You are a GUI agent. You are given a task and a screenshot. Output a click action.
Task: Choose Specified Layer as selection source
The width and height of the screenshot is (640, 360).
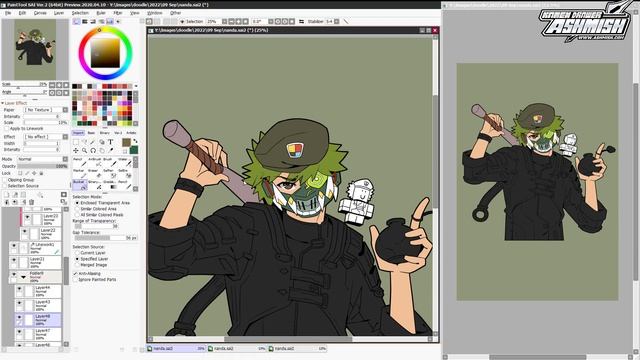(77, 259)
